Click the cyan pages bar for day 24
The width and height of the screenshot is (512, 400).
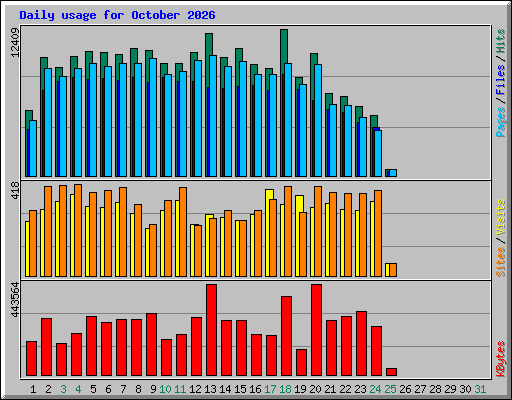coord(378,153)
